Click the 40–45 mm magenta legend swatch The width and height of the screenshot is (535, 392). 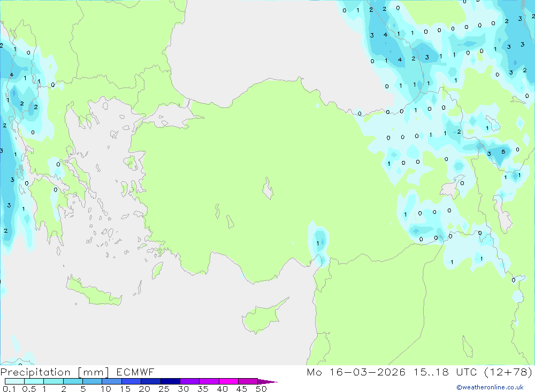pyautogui.click(x=228, y=381)
